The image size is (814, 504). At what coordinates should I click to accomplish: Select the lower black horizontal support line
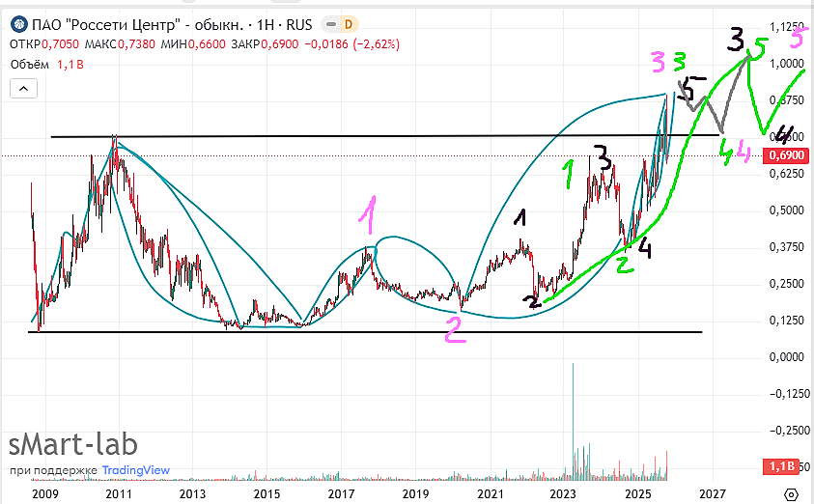click(x=290, y=332)
